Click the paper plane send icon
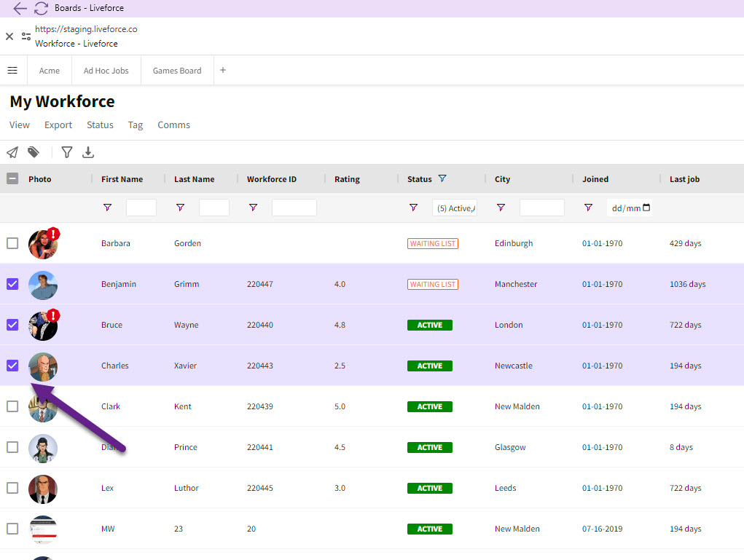Image resolution: width=744 pixels, height=560 pixels. [12, 152]
